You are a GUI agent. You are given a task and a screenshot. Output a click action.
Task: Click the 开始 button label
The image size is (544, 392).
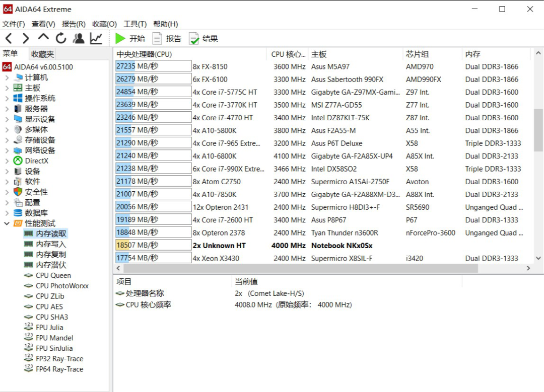[x=137, y=38]
